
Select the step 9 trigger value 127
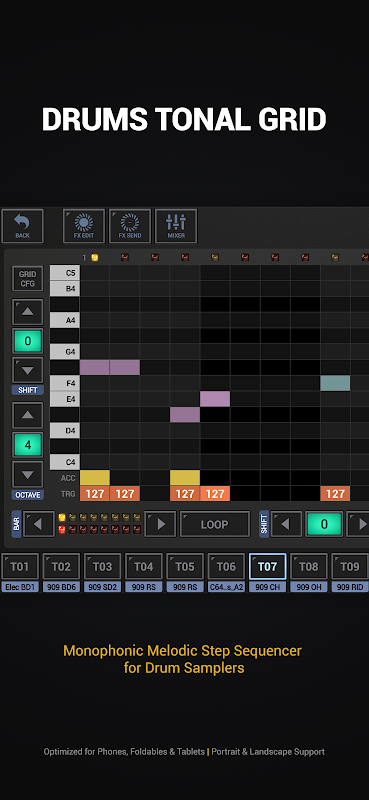(335, 493)
